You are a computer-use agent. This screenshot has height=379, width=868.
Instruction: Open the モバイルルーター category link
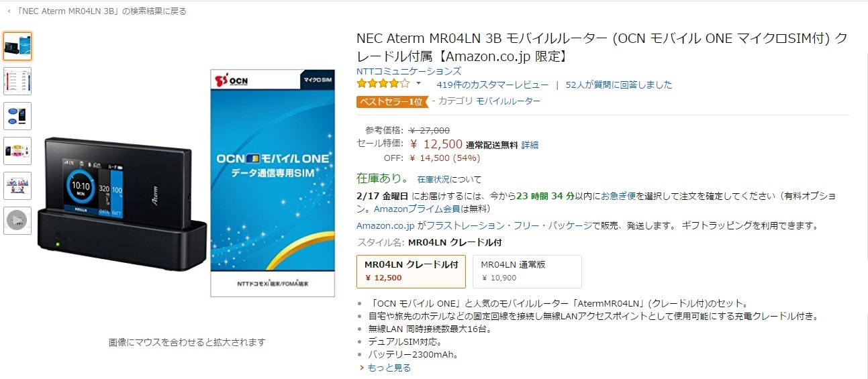pyautogui.click(x=508, y=101)
